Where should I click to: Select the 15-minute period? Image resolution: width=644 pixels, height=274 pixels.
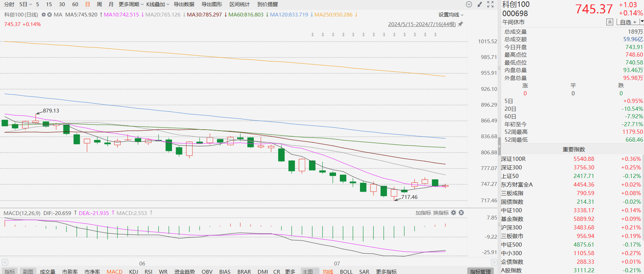pos(49,4)
